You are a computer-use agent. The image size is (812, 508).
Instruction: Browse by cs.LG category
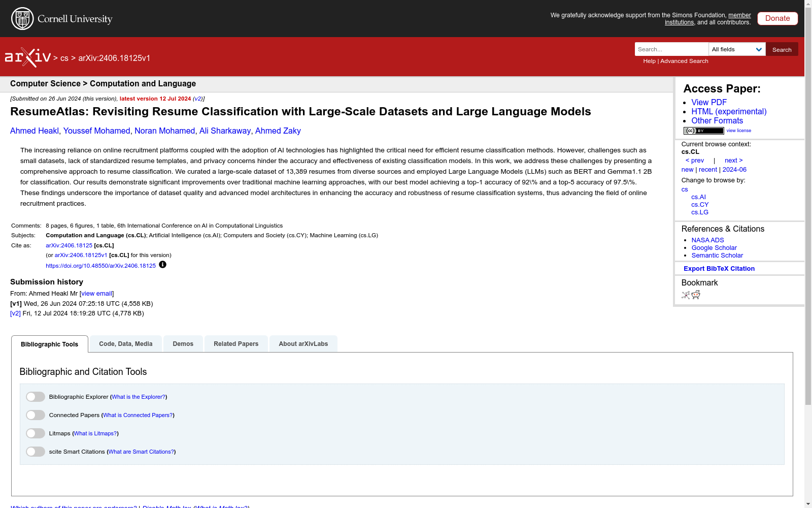pyautogui.click(x=700, y=212)
